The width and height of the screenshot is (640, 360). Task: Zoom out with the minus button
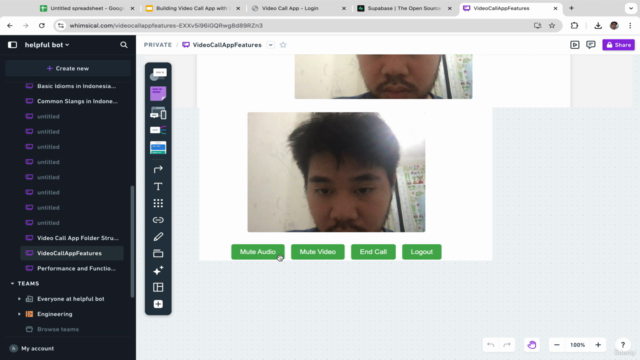pos(557,345)
